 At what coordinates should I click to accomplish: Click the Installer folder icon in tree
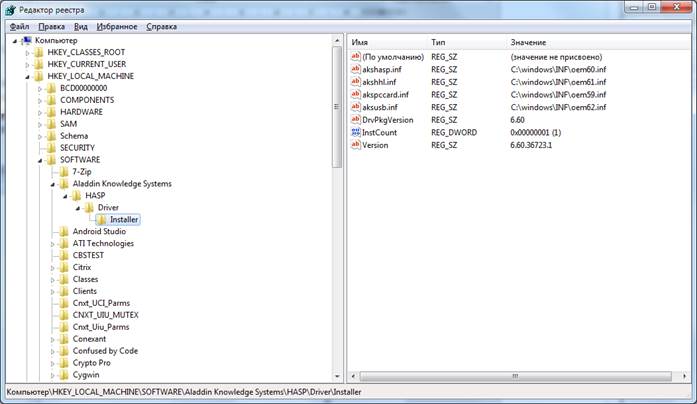tap(101, 220)
